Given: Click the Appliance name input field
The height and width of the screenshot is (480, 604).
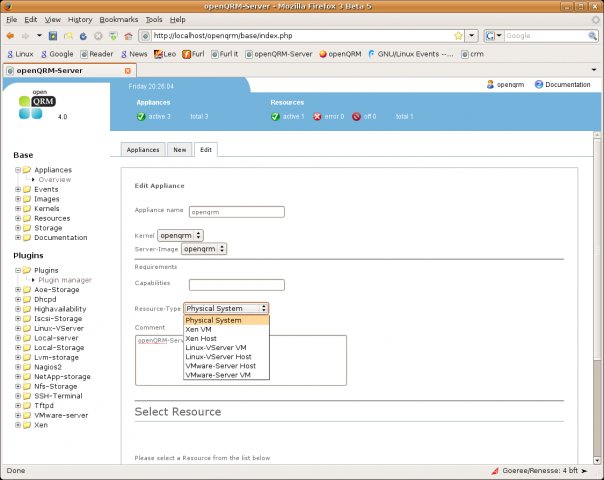Looking at the screenshot, I should (x=237, y=212).
